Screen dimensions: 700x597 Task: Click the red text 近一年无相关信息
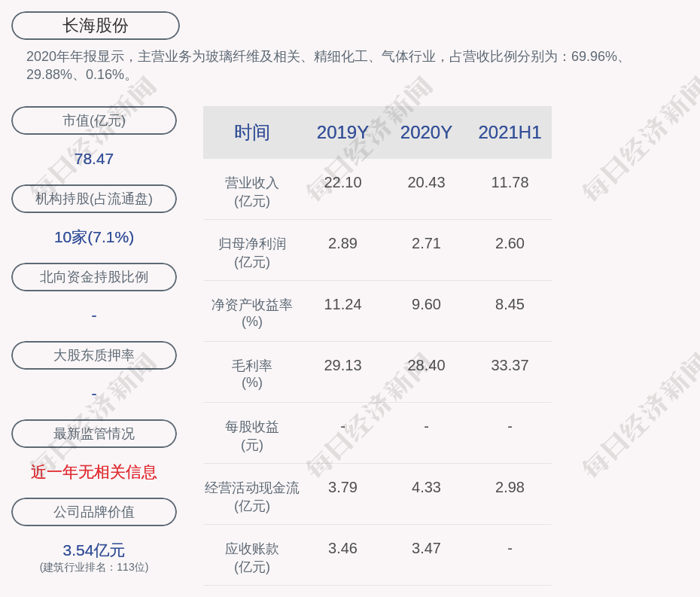94,472
